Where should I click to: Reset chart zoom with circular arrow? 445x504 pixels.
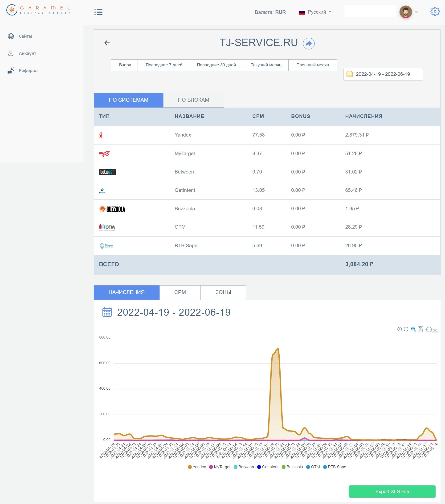[x=429, y=329]
